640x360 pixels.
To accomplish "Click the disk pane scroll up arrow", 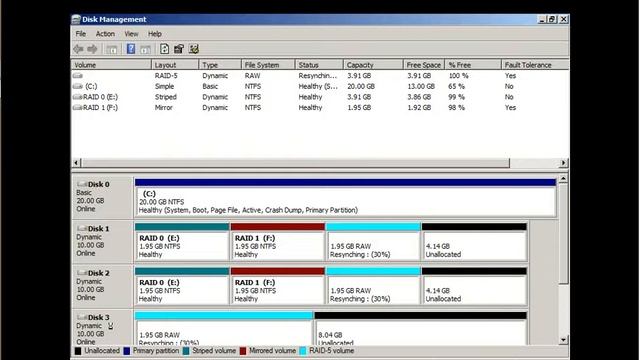I will click(x=563, y=178).
